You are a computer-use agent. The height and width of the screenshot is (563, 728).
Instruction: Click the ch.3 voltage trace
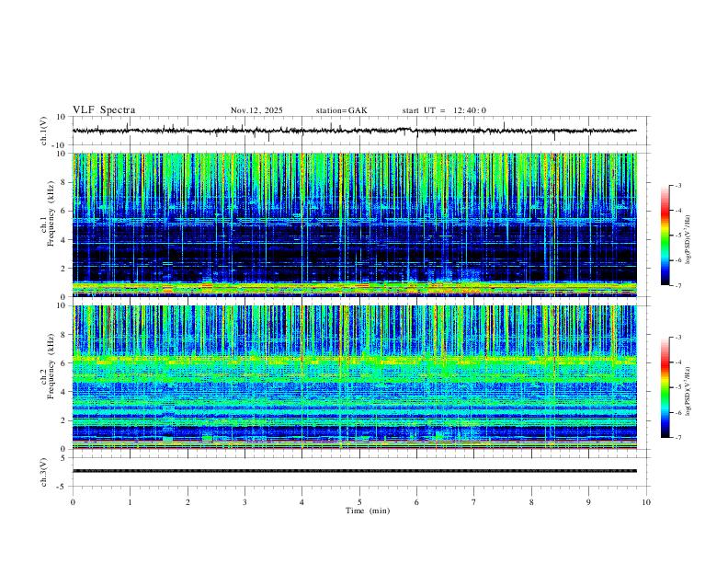354,471
